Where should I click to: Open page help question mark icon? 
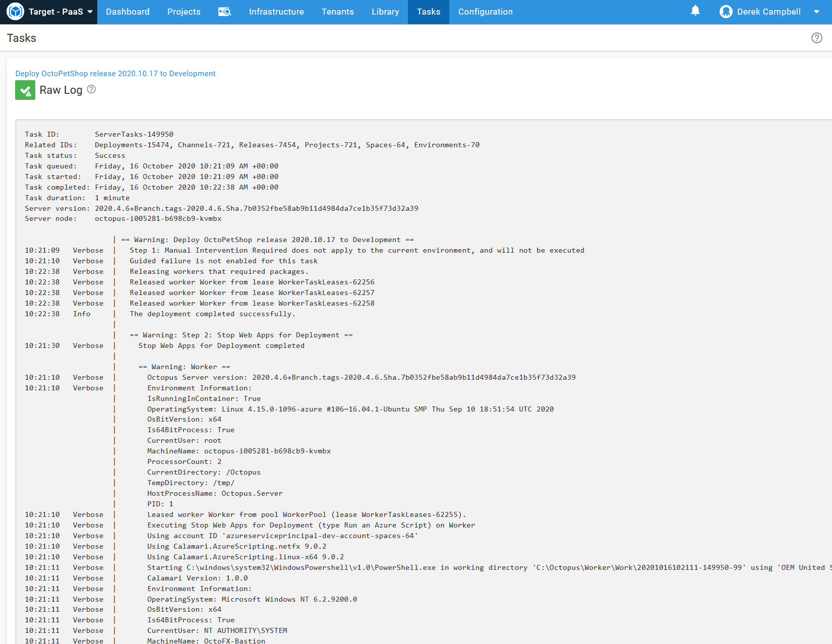(816, 38)
